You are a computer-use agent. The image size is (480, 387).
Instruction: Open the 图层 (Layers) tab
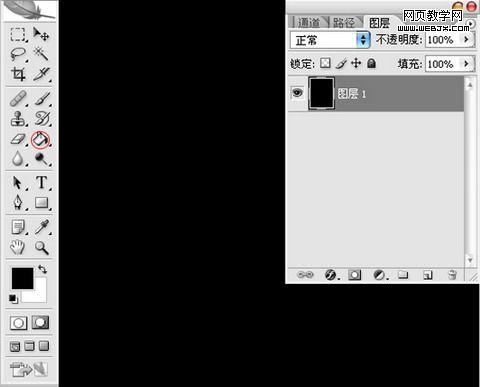(379, 23)
